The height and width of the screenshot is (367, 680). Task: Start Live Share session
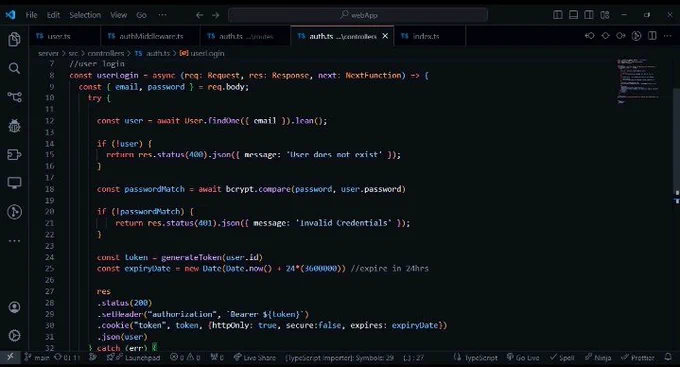[255, 357]
